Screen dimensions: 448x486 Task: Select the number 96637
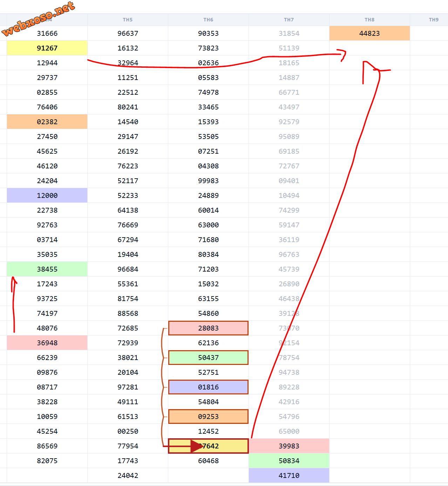point(128,33)
